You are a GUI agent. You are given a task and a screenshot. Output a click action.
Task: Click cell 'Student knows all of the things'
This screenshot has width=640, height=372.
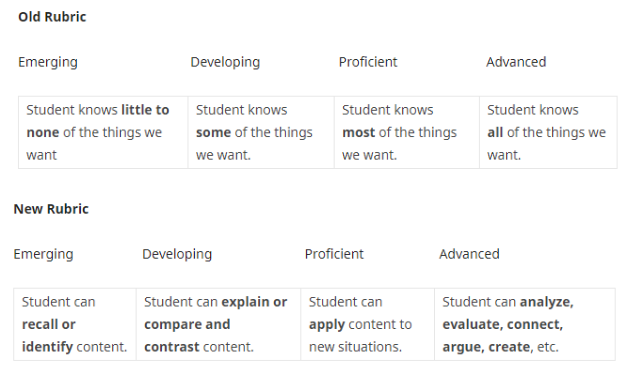[548, 132]
